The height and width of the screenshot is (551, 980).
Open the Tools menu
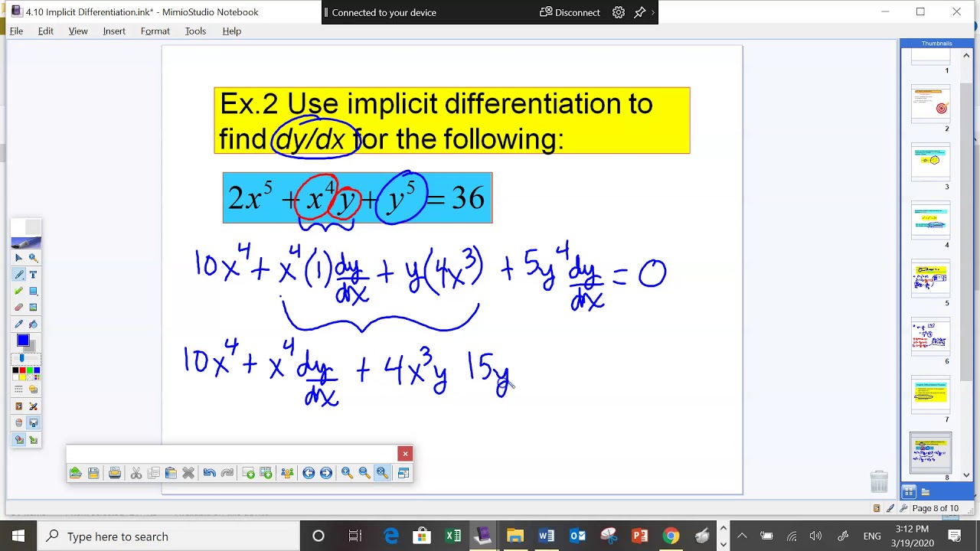[195, 31]
